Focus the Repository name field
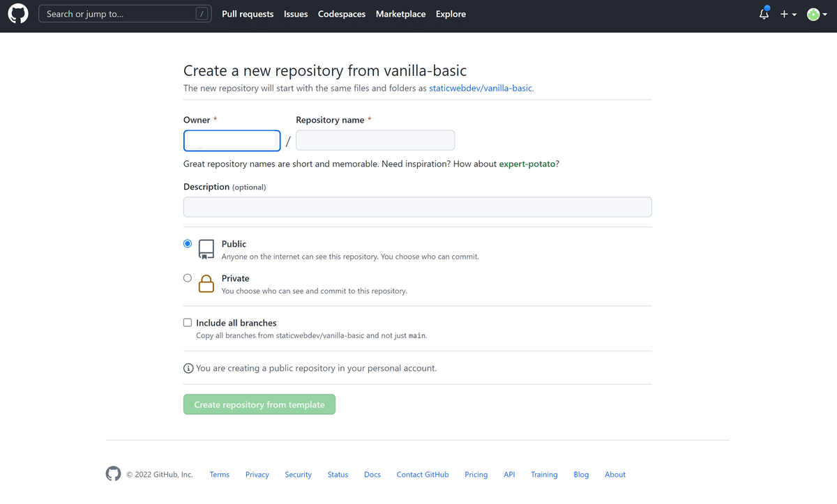 (x=375, y=140)
